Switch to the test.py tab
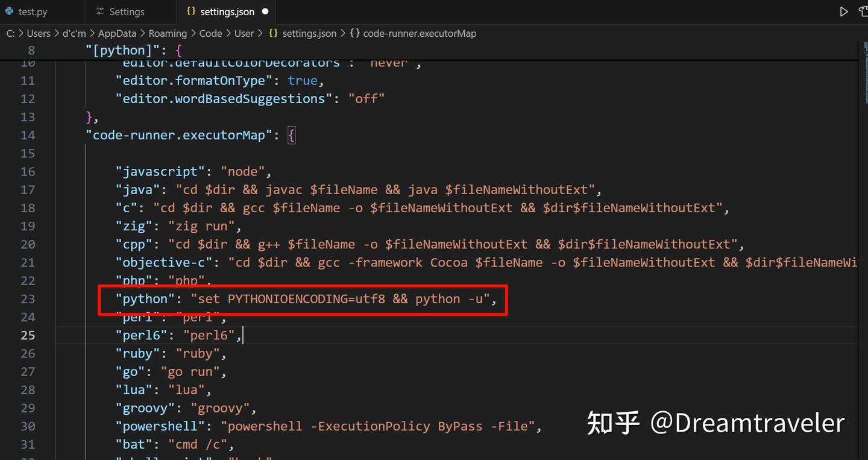 coord(33,11)
